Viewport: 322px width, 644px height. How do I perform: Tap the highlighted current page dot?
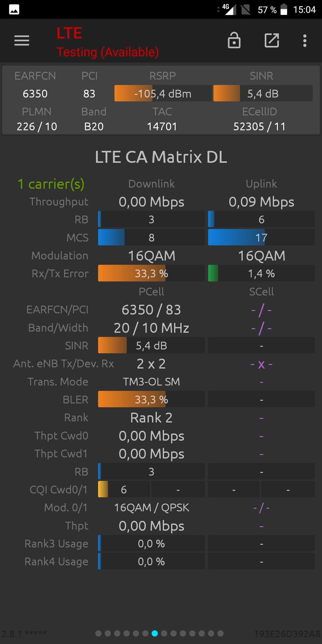[x=155, y=633]
